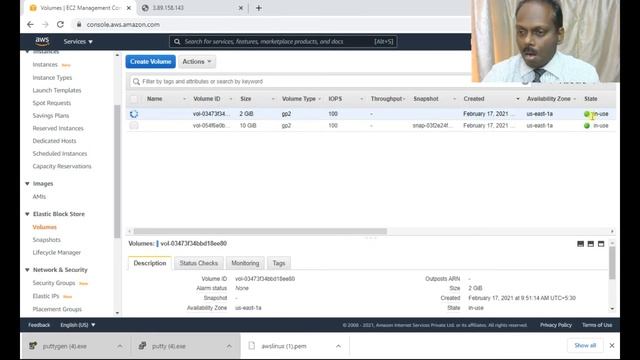640x360 pixels.
Task: Click the browser back arrow
Action: [x=30, y=24]
